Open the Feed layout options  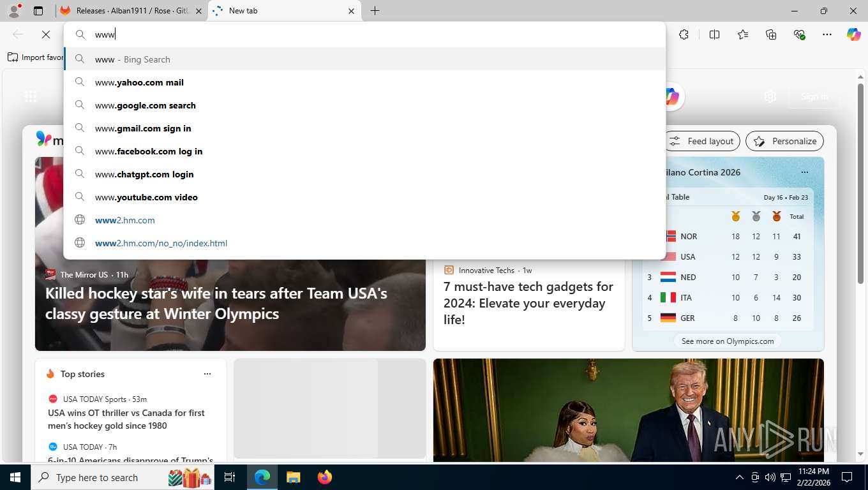coord(702,141)
